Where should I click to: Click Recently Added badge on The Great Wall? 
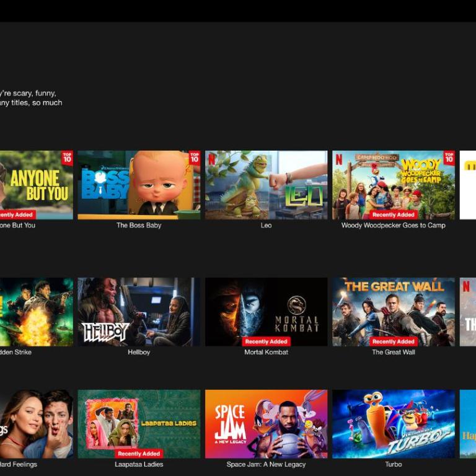(394, 342)
